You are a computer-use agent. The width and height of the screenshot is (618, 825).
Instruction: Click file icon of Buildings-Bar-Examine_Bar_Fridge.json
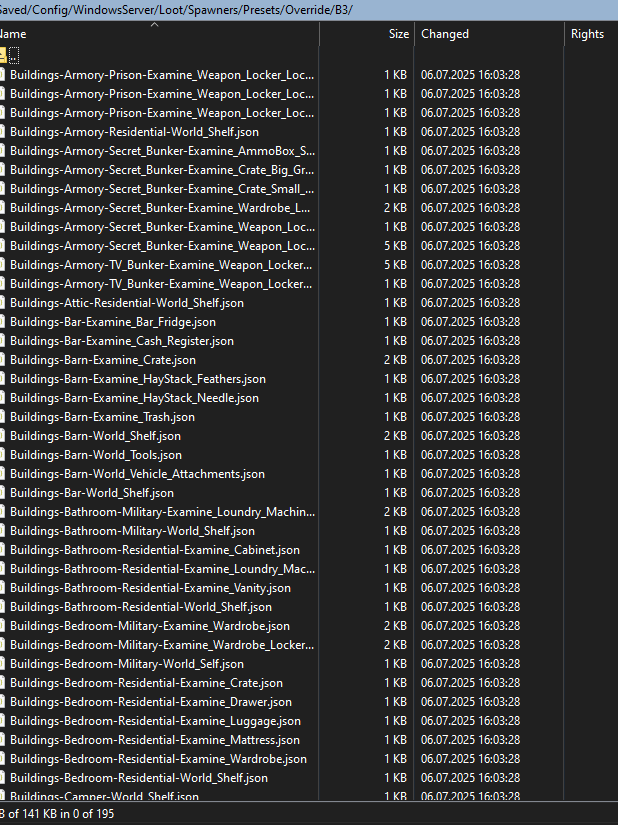[3, 322]
